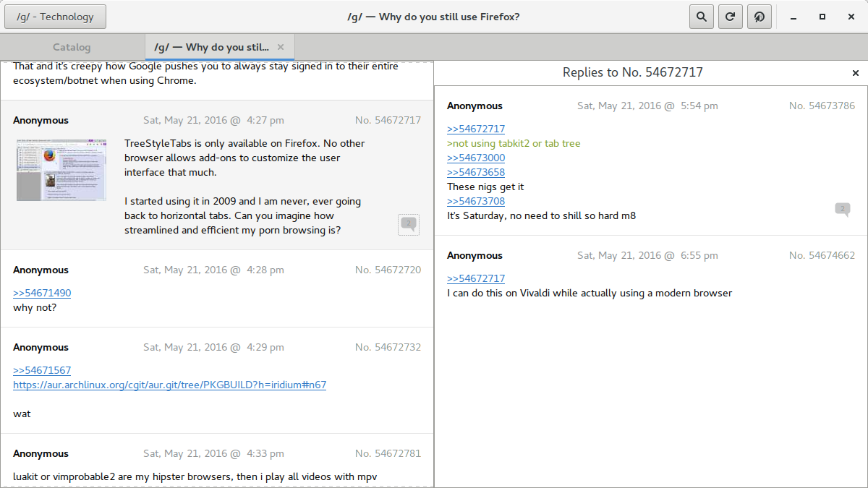Show the 2 replies to post 54672717

click(409, 224)
